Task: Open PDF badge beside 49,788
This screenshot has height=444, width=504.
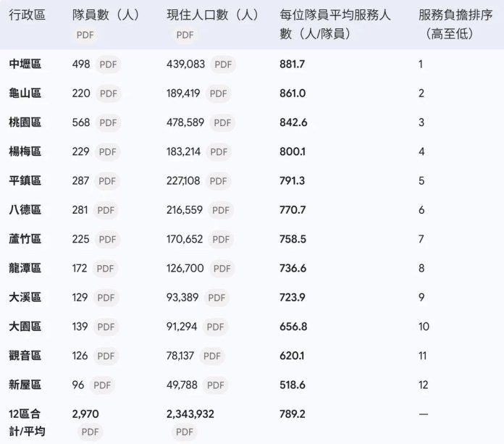Action: (x=215, y=385)
